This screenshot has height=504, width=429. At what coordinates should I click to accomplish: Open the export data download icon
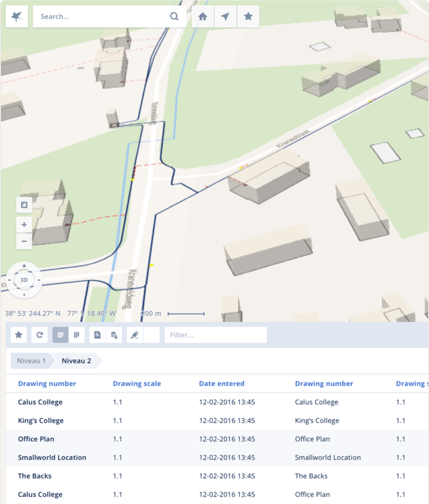[114, 335]
